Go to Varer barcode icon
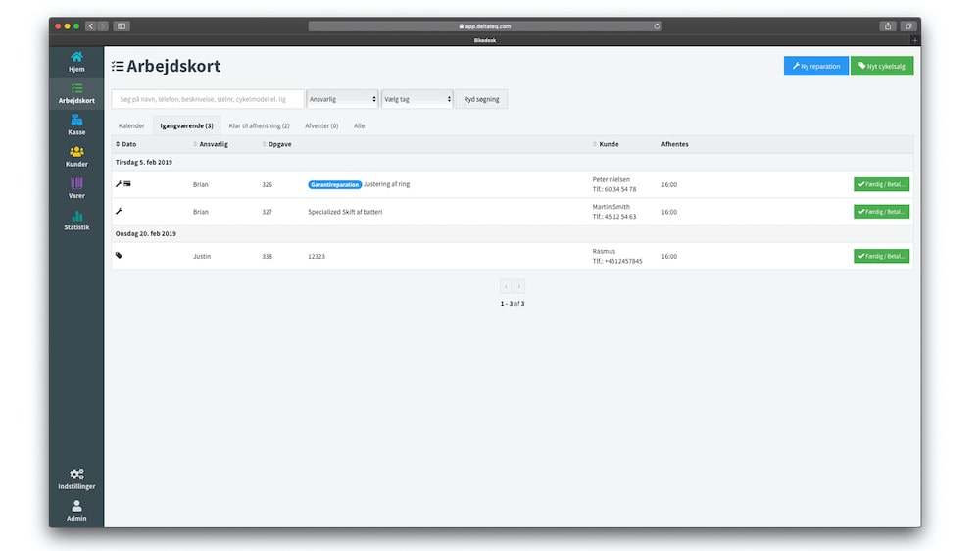Image resolution: width=980 pixels, height=551 pixels. [x=76, y=183]
